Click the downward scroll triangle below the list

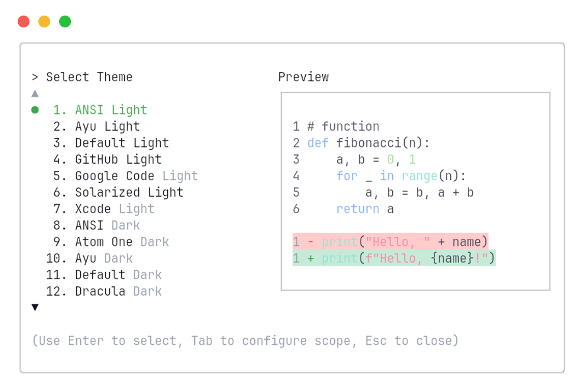(x=35, y=307)
